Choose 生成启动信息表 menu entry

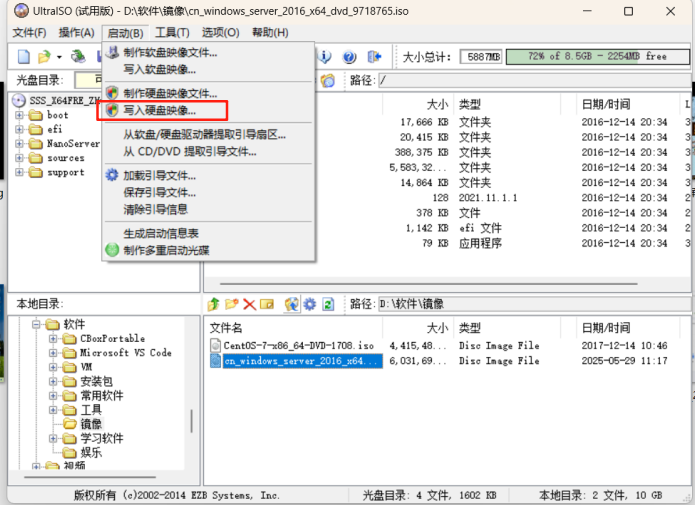click(x=208, y=233)
